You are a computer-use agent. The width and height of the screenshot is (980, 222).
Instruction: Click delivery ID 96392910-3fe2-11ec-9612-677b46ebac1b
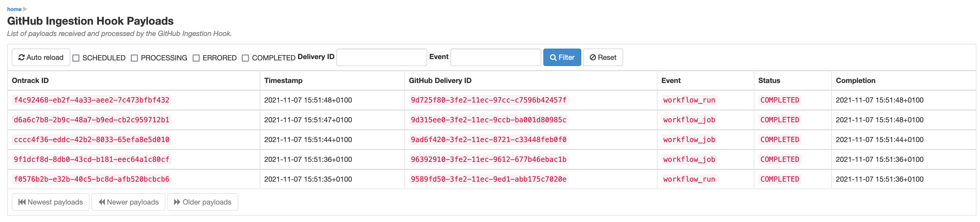488,160
